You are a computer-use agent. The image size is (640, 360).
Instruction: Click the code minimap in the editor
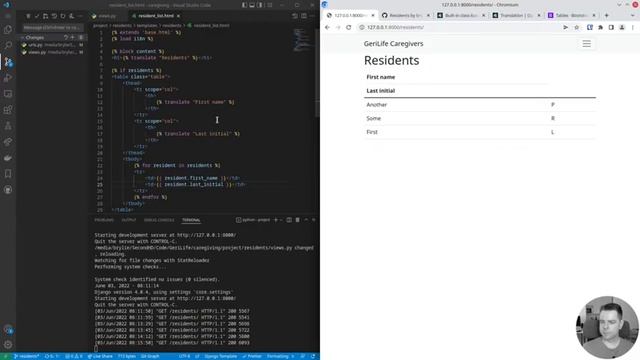(302, 40)
